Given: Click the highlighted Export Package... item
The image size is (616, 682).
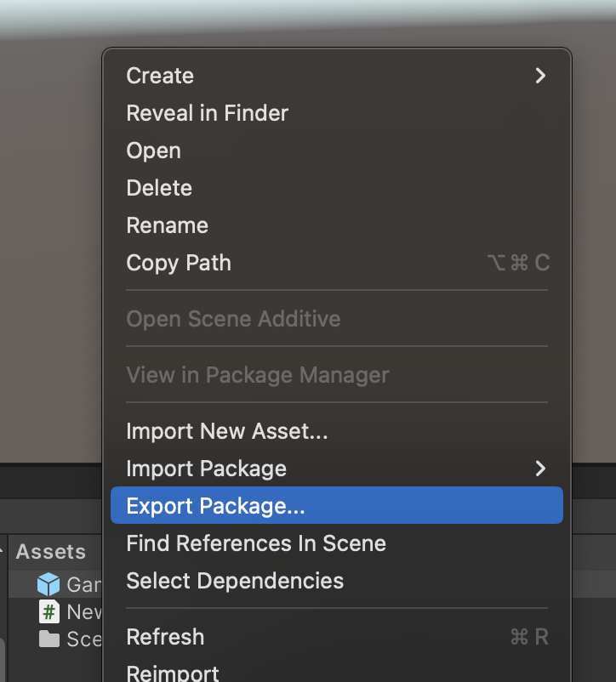Looking at the screenshot, I should click(x=215, y=506).
